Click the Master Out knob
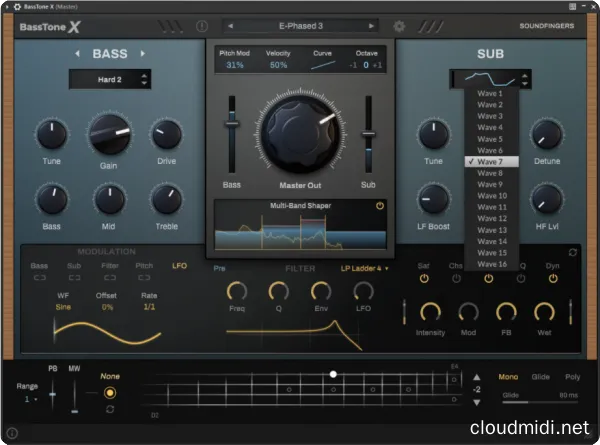 point(301,133)
